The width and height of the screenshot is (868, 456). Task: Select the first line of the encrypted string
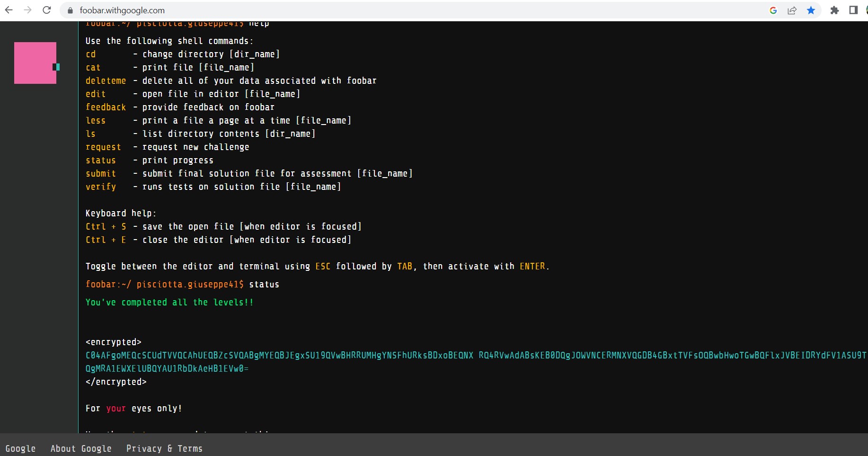(x=476, y=356)
